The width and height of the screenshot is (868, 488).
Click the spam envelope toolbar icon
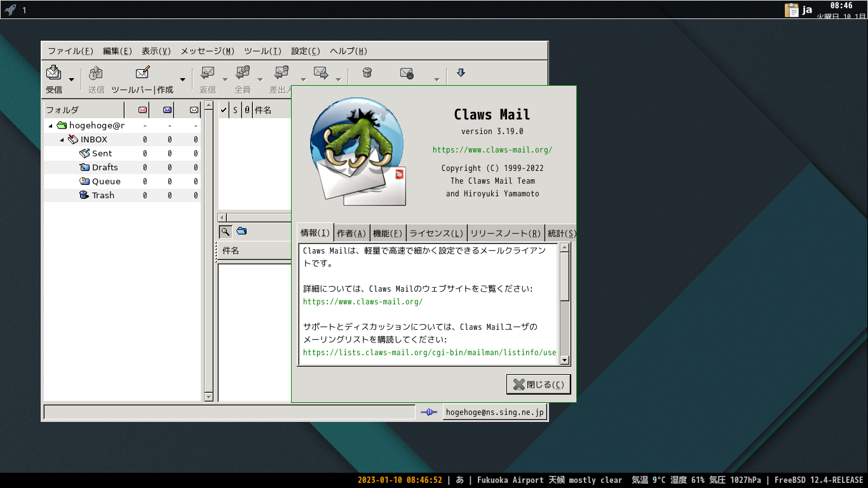click(407, 72)
